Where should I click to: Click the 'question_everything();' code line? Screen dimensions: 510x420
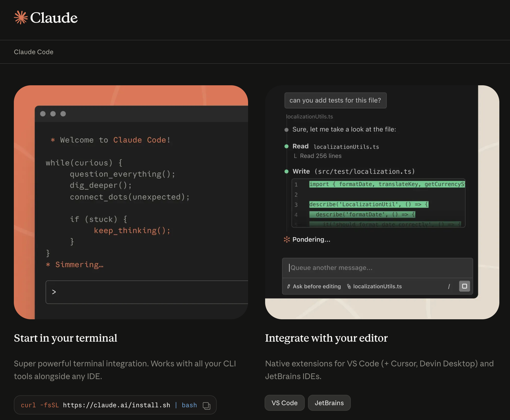click(122, 174)
